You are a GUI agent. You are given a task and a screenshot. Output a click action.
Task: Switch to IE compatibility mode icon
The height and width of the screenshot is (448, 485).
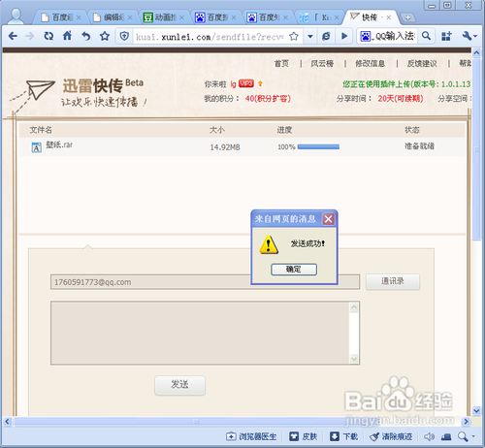coord(326,36)
